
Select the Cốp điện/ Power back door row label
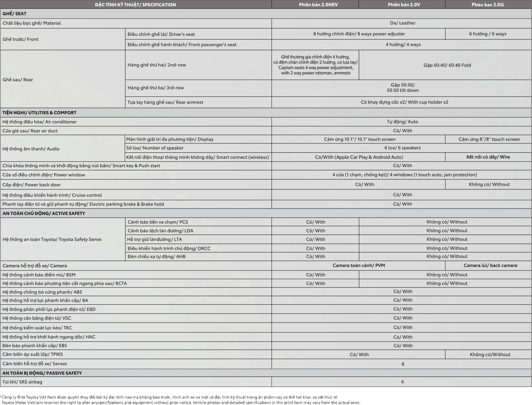click(31, 185)
